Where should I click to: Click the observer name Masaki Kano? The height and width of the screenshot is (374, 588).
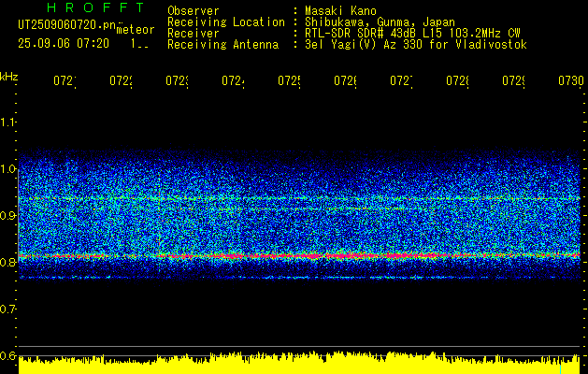[340, 11]
